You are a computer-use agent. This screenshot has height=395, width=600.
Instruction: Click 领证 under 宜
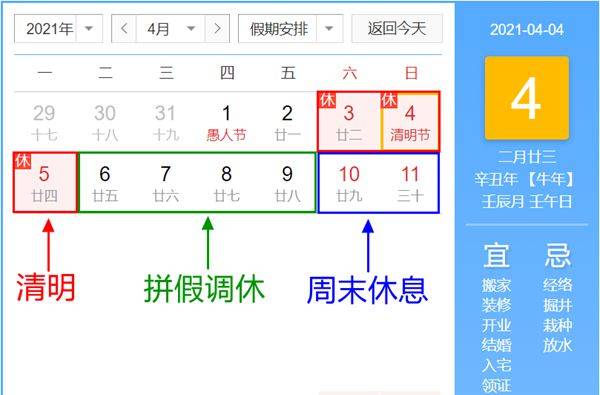click(496, 385)
